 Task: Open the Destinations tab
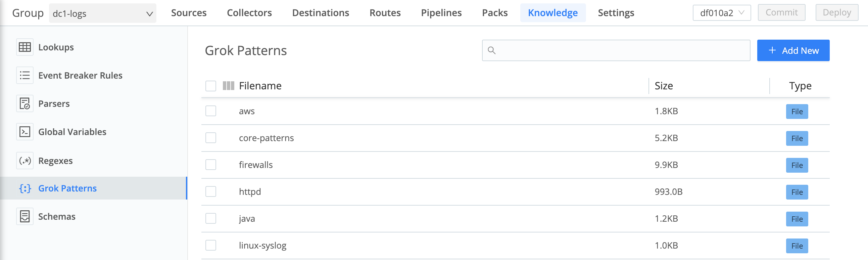tap(320, 12)
